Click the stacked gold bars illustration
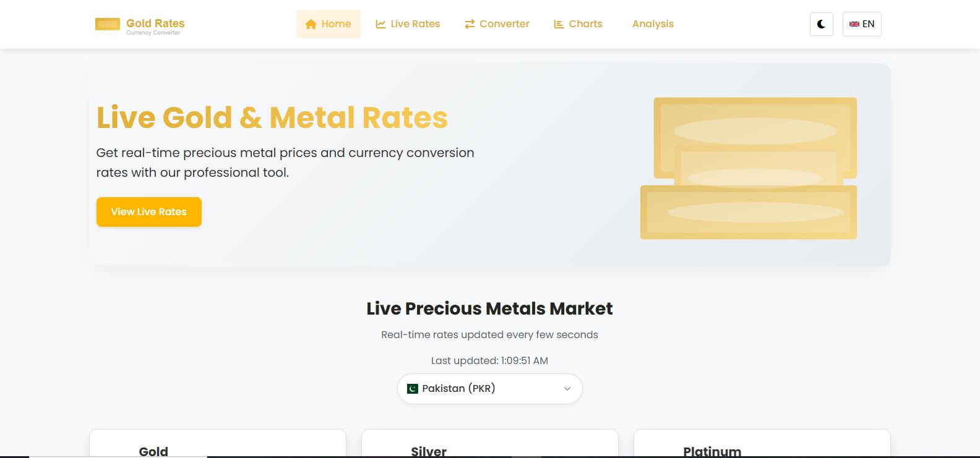Screen dimensions: 980x458 (749, 168)
